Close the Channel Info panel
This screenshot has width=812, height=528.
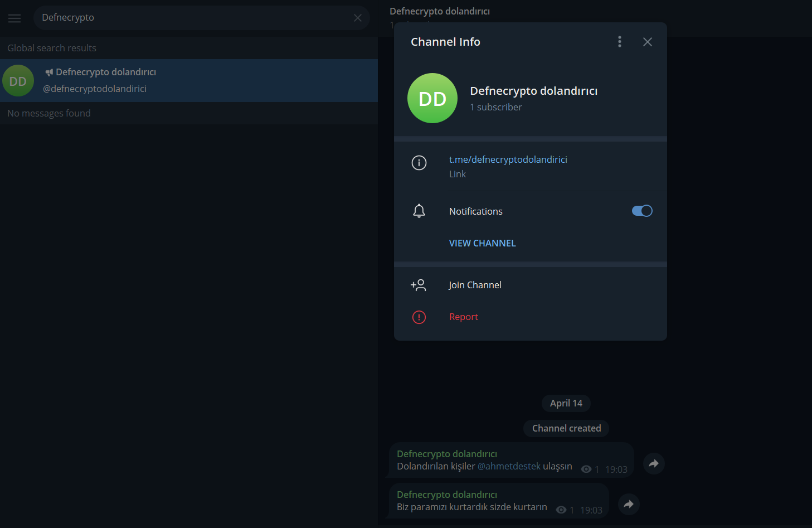648,42
